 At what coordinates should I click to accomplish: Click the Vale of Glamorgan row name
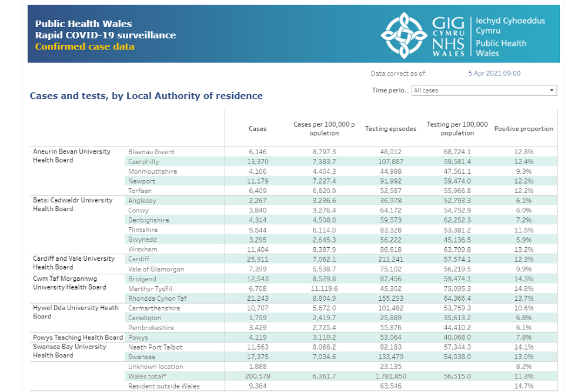tap(156, 270)
